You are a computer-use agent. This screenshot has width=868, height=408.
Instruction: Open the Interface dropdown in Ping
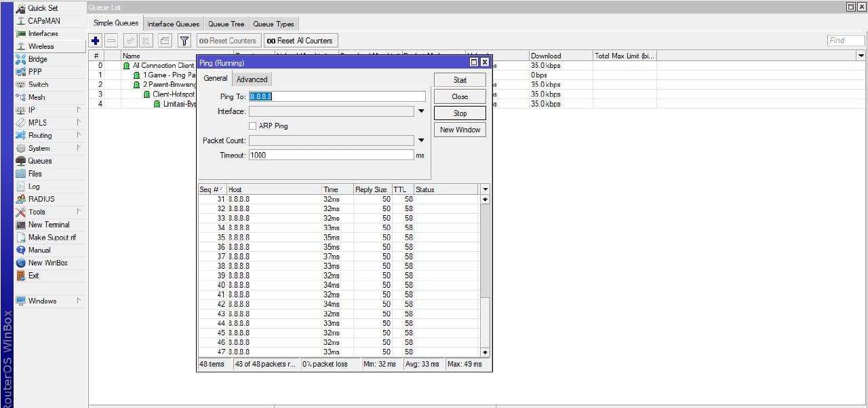coord(420,111)
